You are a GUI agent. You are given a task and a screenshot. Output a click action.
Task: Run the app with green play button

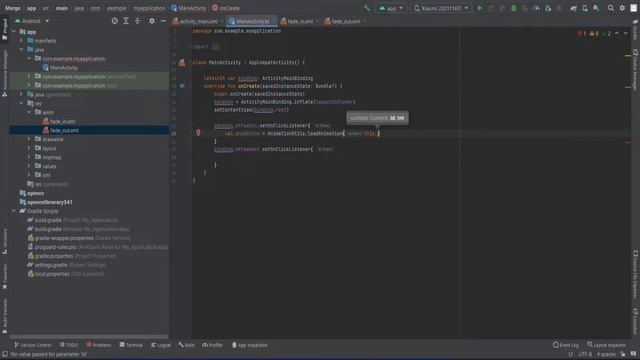pos(480,8)
